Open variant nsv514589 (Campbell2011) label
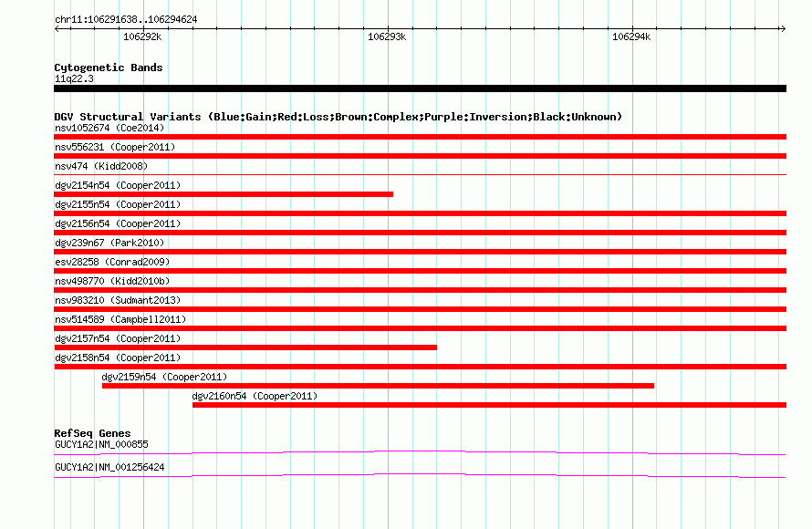 [120, 319]
